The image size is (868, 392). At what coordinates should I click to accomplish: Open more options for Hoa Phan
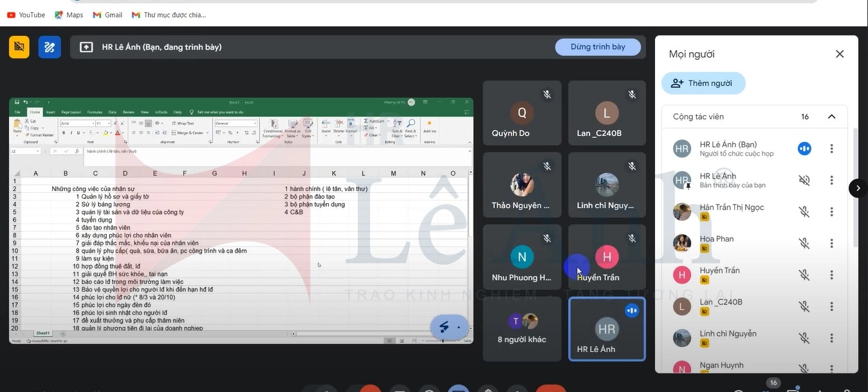click(x=831, y=243)
